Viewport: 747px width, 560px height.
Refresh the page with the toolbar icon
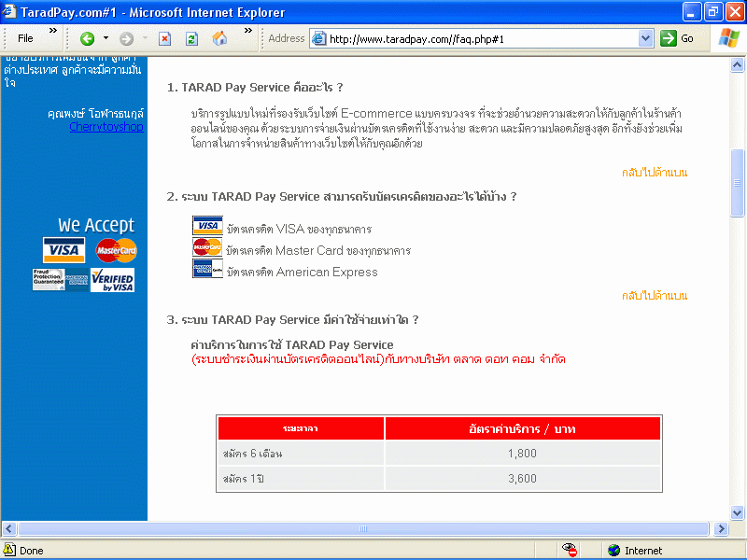[x=191, y=38]
